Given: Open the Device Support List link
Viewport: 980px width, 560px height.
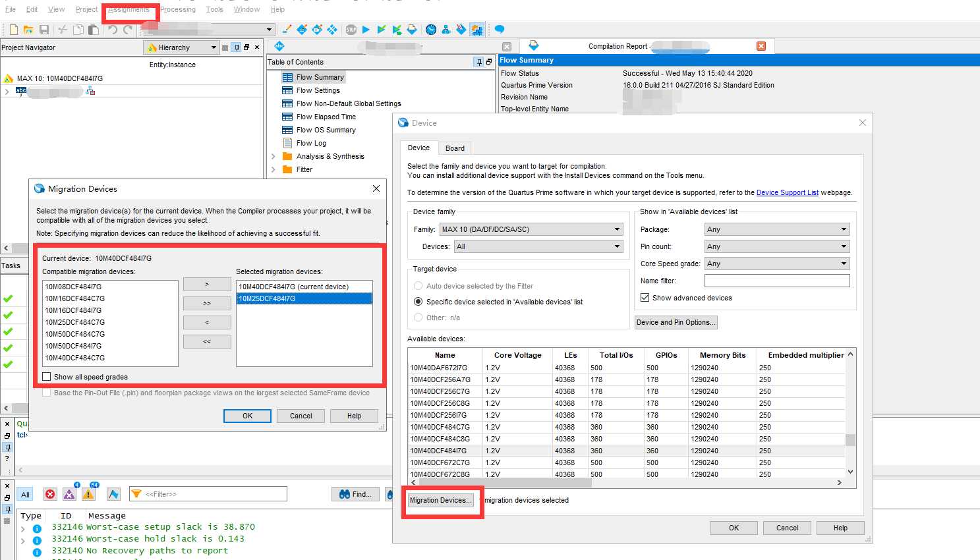Looking at the screenshot, I should pos(788,192).
